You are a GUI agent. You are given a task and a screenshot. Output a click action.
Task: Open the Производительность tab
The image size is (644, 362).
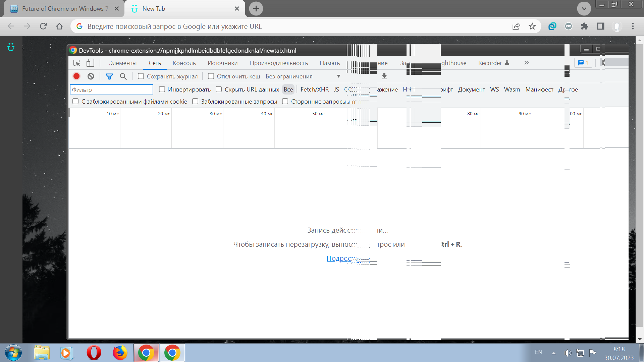click(279, 63)
